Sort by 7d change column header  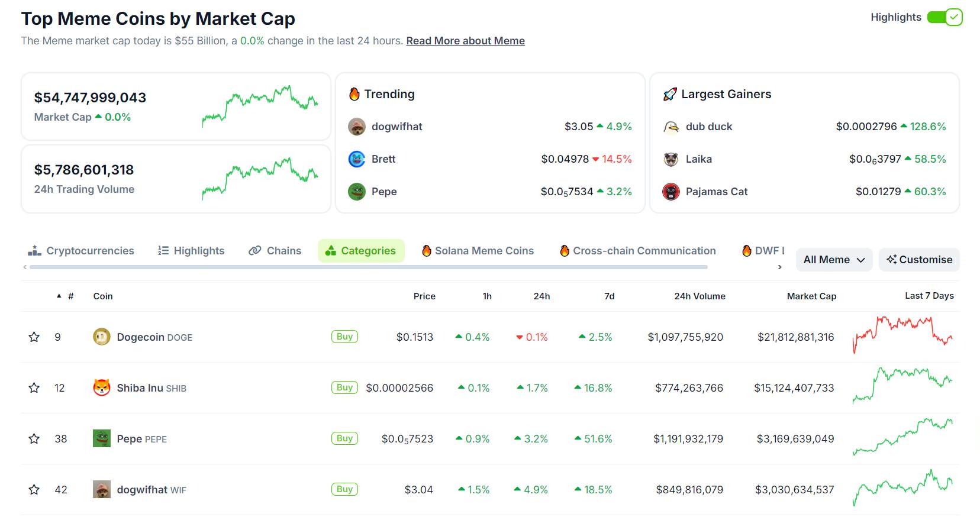coord(610,296)
